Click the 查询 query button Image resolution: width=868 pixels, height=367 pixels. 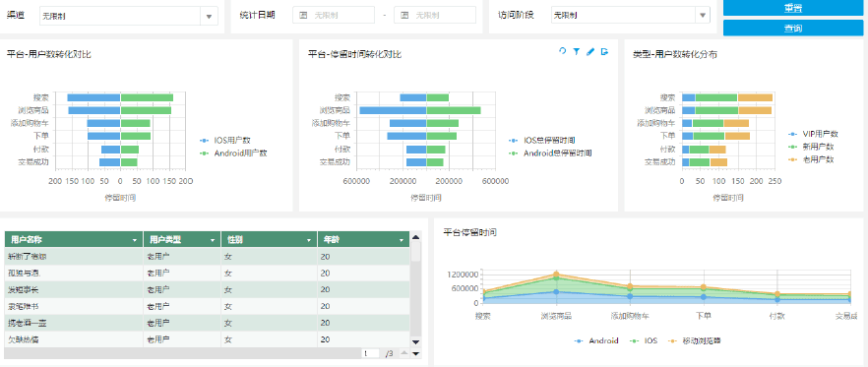pos(793,28)
